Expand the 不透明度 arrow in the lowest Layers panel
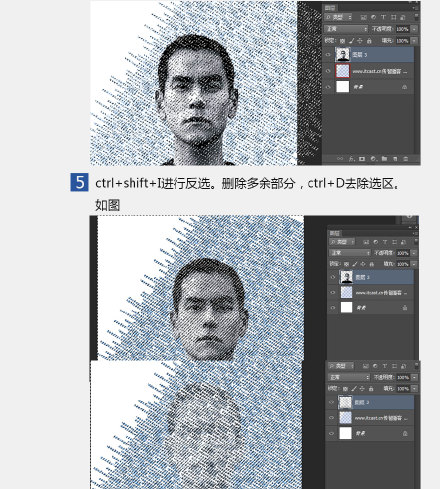Image resolution: width=440 pixels, height=489 pixels. (414, 377)
